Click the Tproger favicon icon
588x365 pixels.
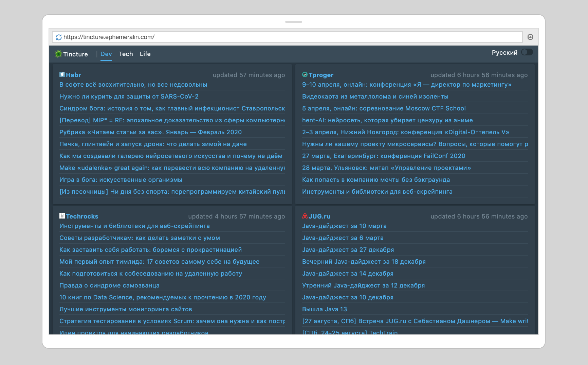(x=305, y=74)
